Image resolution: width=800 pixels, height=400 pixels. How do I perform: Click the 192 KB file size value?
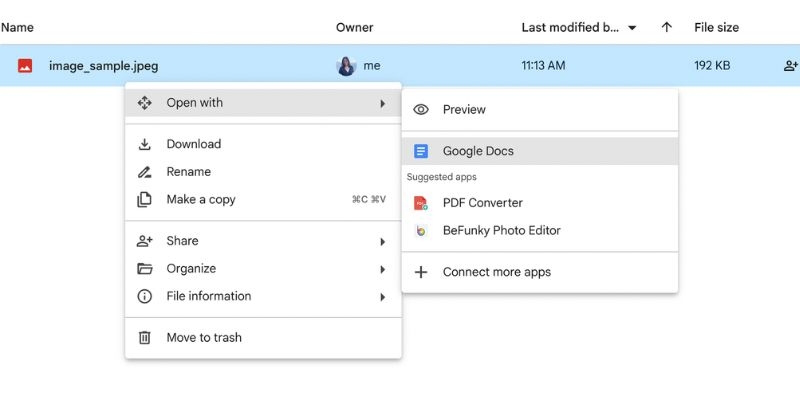712,66
